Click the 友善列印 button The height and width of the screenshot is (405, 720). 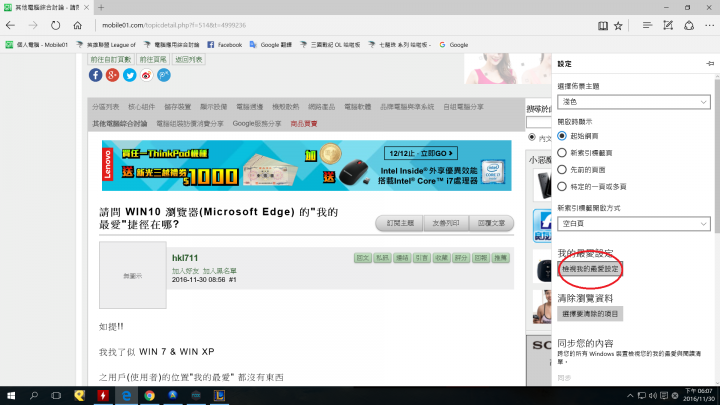coord(446,223)
